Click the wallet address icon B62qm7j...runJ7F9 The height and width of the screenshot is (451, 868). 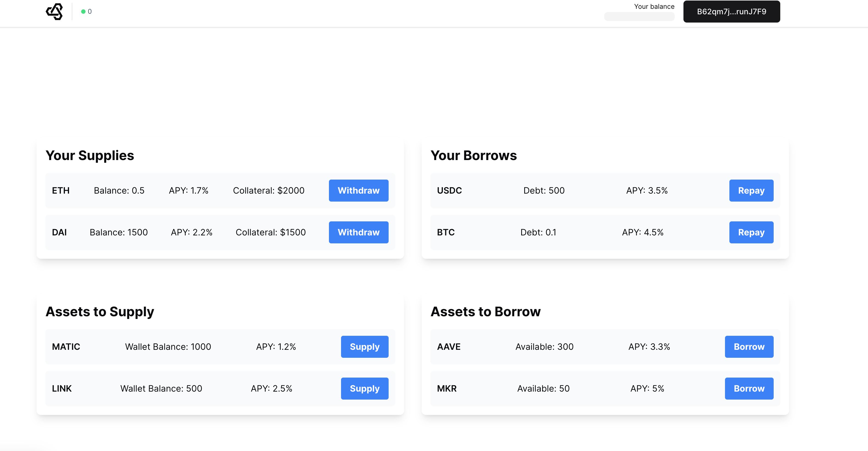732,12
